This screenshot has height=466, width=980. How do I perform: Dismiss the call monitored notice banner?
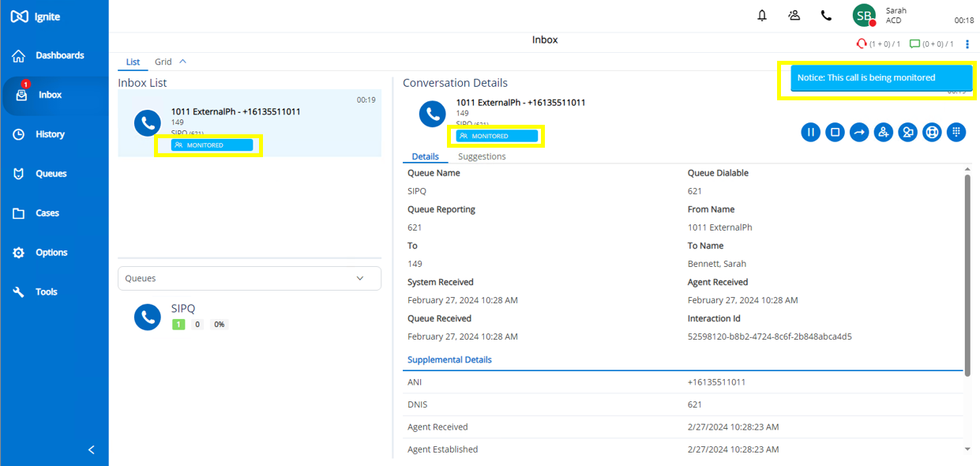(880, 78)
